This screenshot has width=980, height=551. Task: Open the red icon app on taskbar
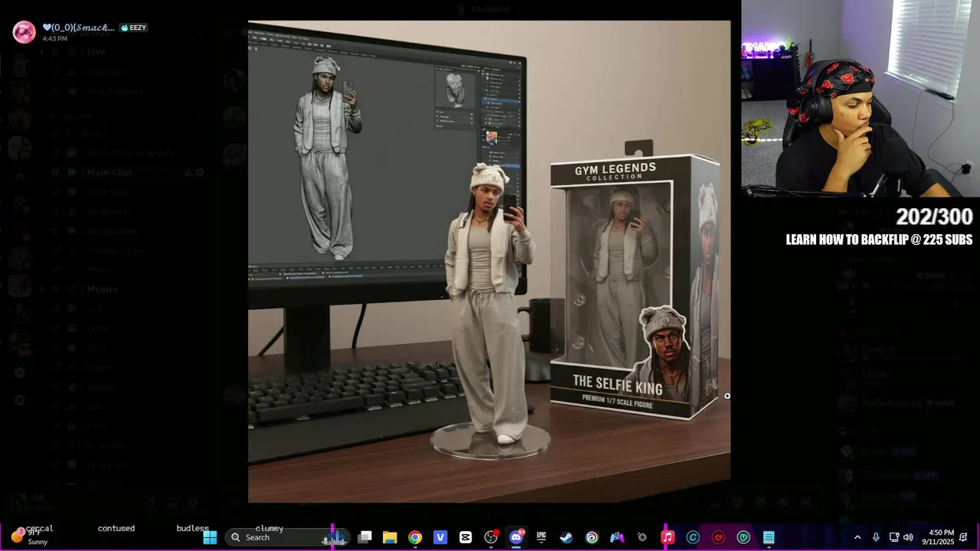click(x=718, y=537)
